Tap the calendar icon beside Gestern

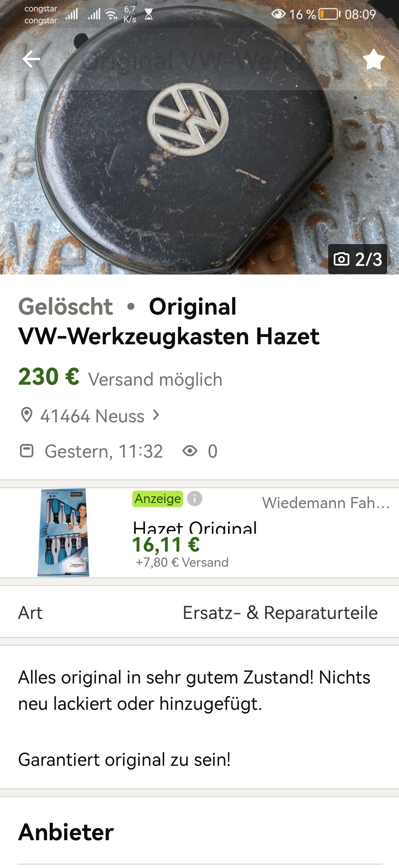click(26, 451)
